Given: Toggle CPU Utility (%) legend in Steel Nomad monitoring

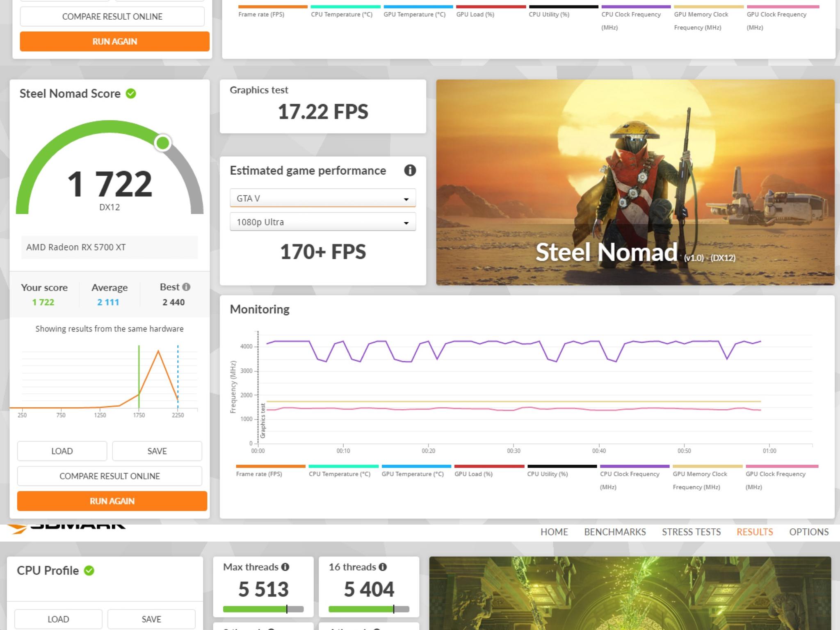Looking at the screenshot, I should coord(562,472).
